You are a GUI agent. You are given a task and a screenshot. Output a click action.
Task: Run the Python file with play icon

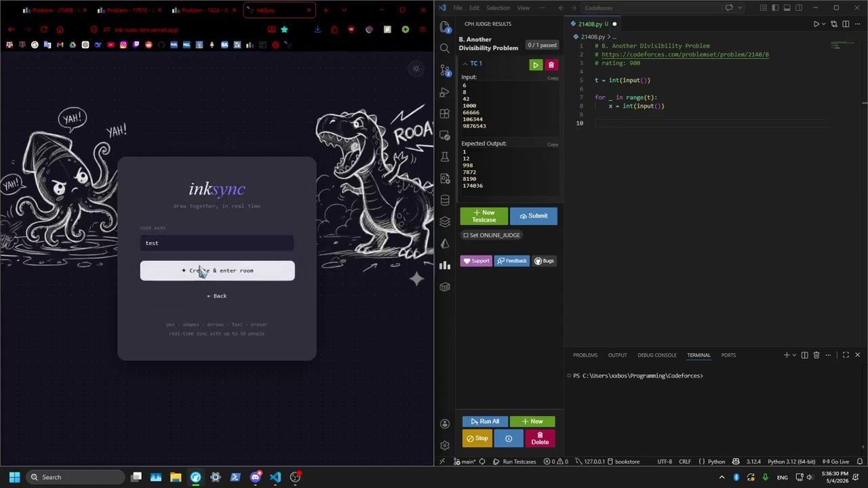pos(816,24)
